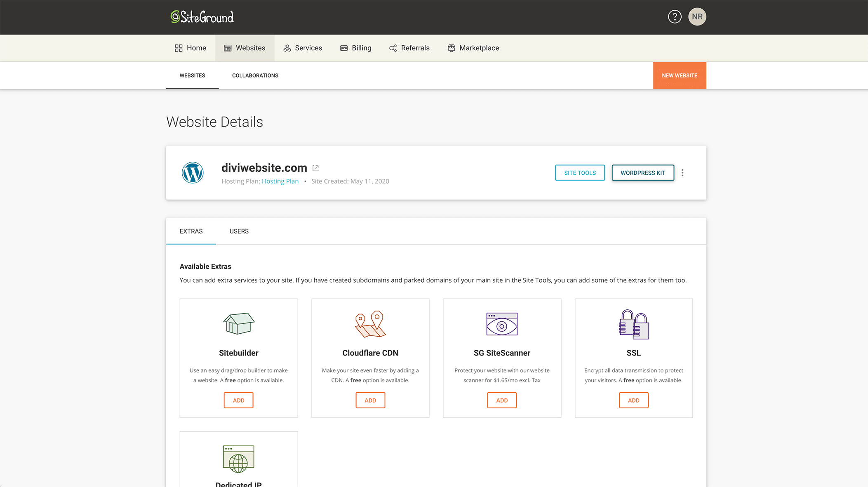Open the Marketplace menu item

[473, 48]
